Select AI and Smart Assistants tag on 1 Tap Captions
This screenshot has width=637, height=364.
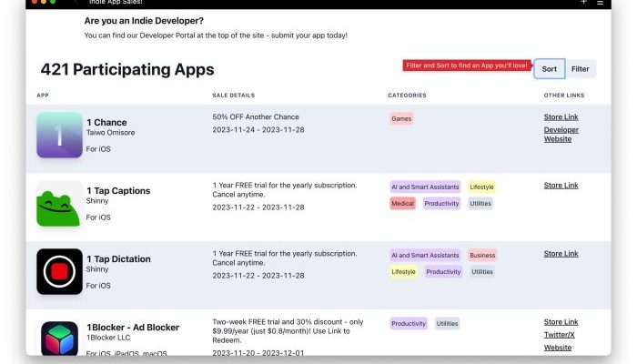[x=425, y=187]
